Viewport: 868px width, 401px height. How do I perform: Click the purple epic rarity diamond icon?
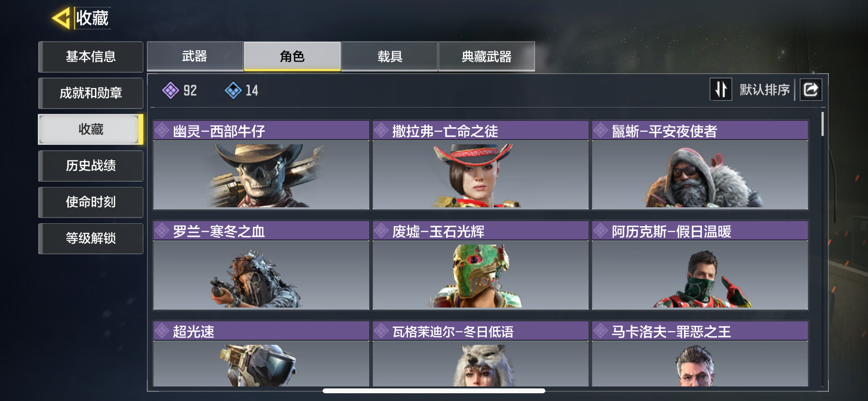170,90
